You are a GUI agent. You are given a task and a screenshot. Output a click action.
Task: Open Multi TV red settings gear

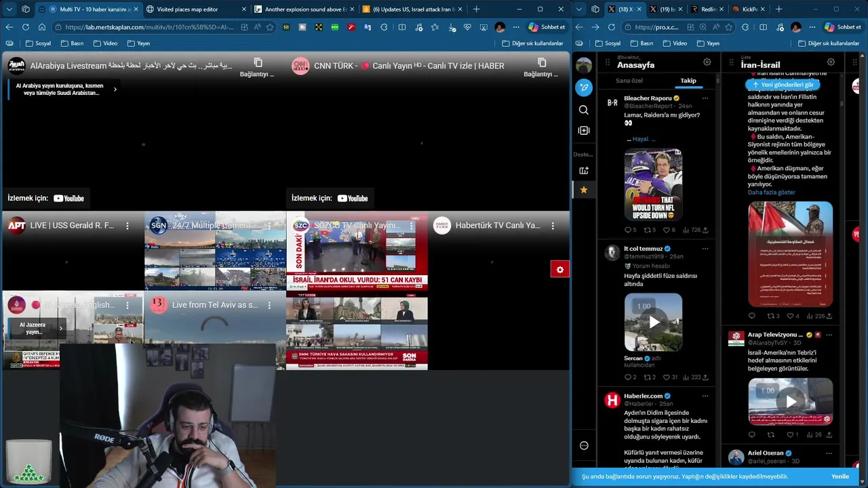pos(559,270)
